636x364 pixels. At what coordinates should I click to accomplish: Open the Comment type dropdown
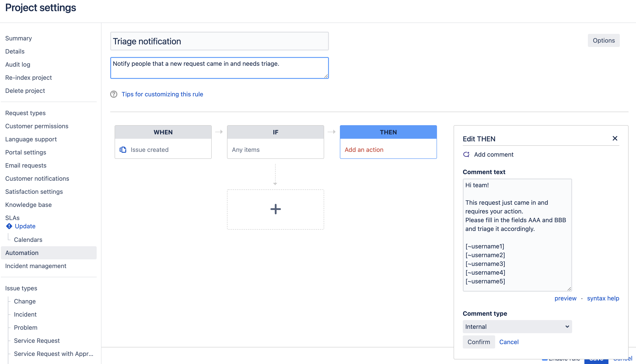point(517,326)
